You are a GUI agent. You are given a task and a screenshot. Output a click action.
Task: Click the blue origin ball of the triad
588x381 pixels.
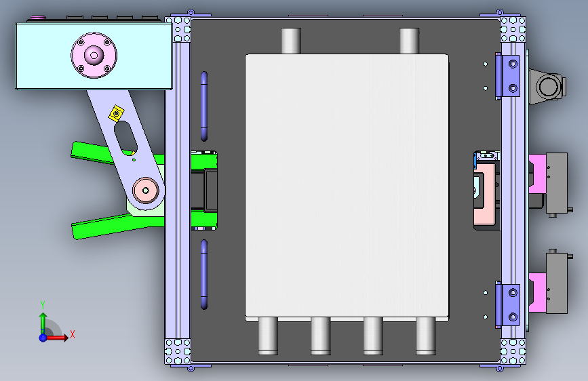click(43, 338)
